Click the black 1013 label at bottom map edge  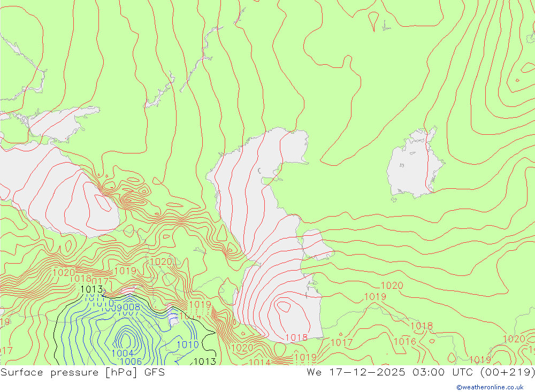(205, 362)
